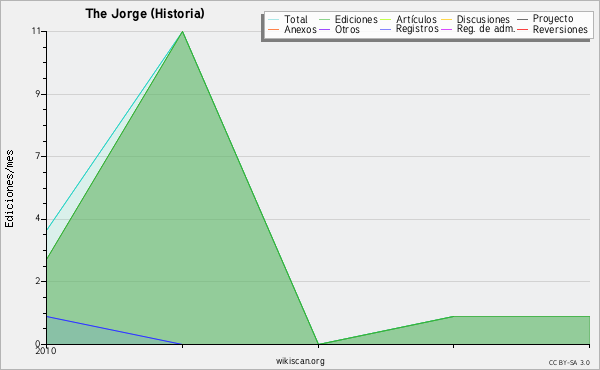Click the Anexos legend label

300,29
